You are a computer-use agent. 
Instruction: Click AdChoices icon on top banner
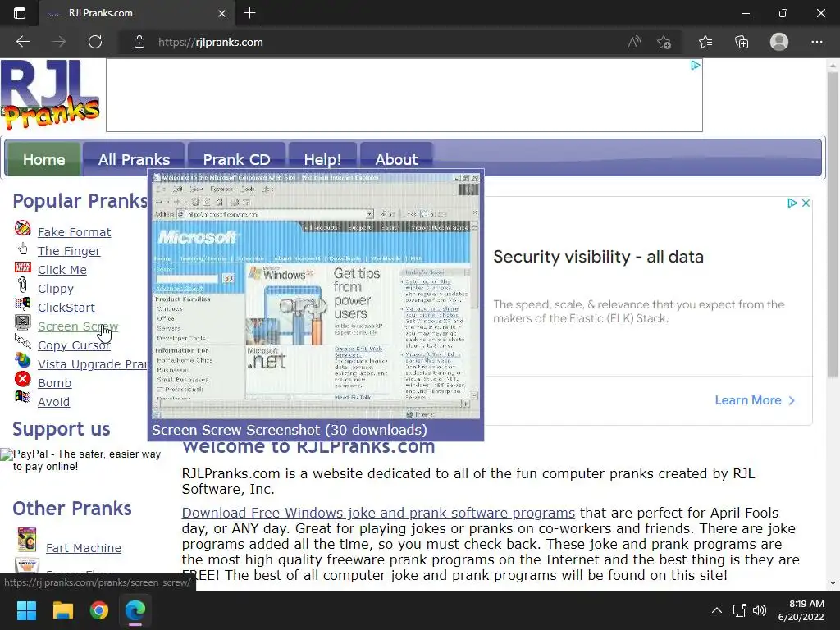click(x=696, y=66)
